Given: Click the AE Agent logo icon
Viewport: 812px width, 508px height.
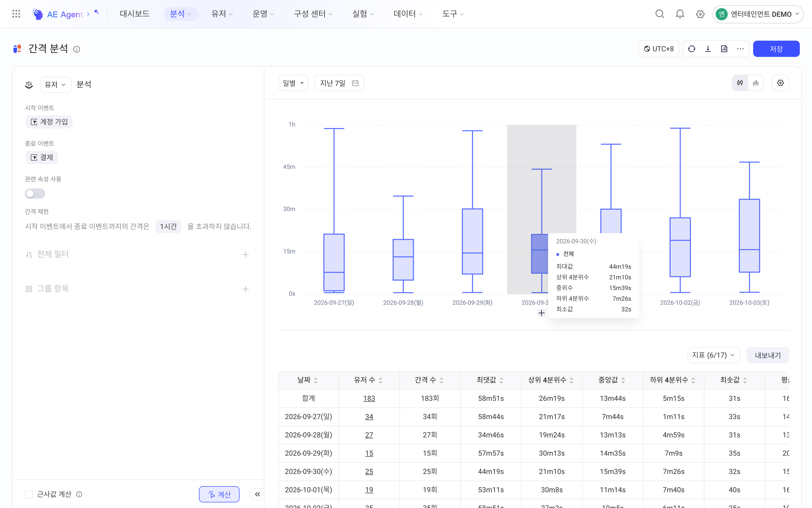Looking at the screenshot, I should click(38, 14).
